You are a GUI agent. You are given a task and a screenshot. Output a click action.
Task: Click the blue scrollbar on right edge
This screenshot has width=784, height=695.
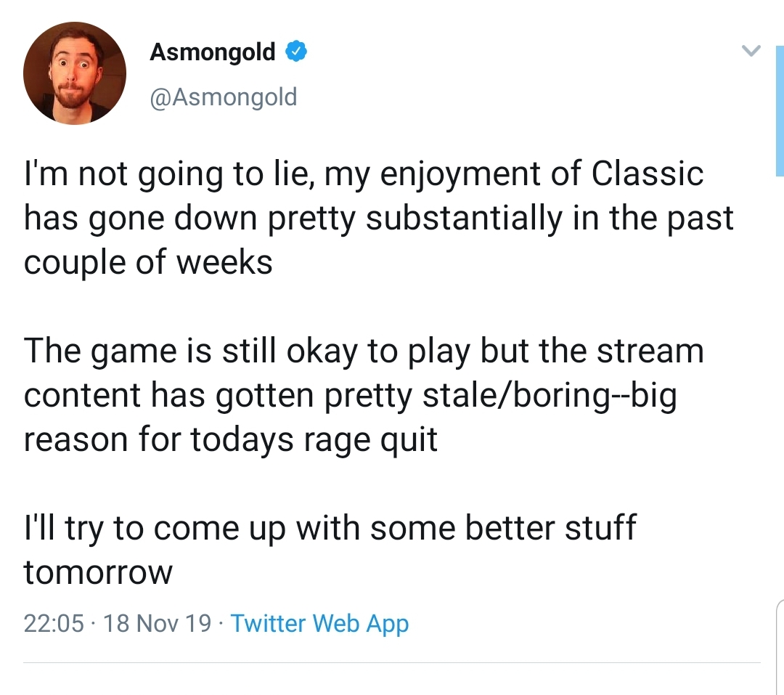tap(780, 110)
